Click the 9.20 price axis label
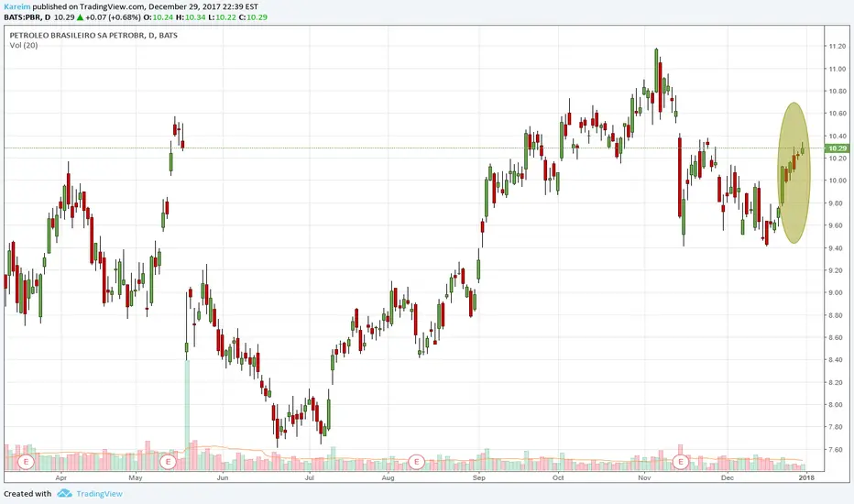 (x=838, y=271)
